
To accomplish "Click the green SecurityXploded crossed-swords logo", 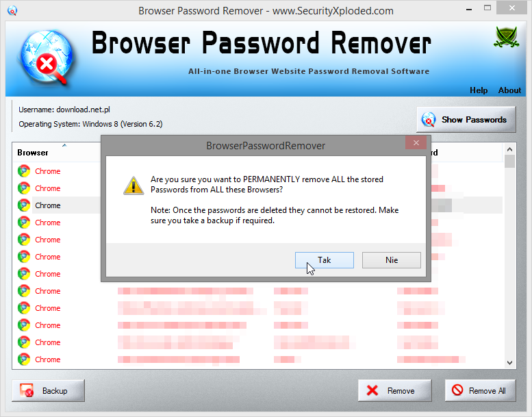I will [506, 37].
